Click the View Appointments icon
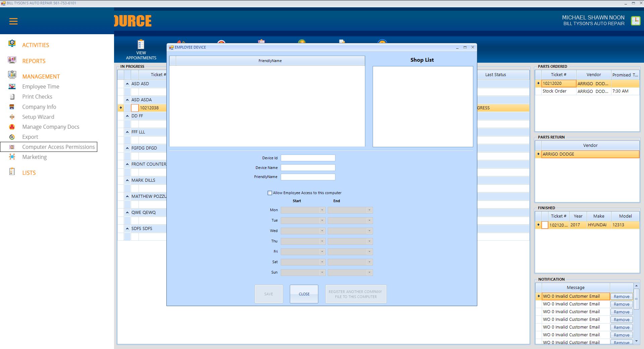Screen dimensions: 644x349 (141, 45)
